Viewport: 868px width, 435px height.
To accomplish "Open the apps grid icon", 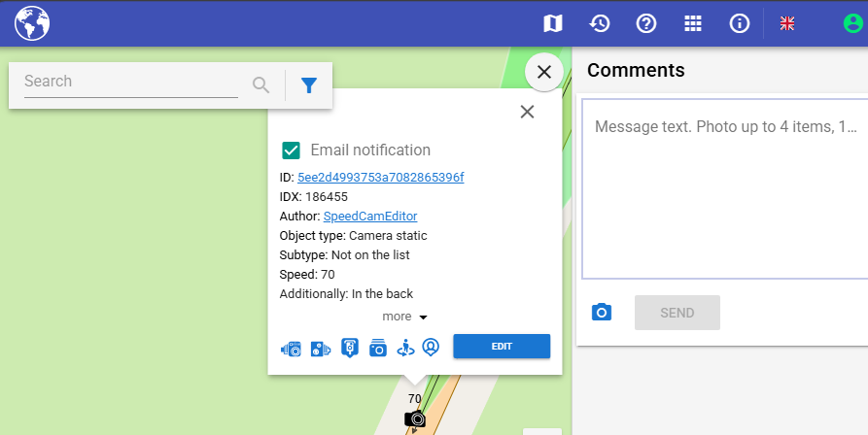I will coord(692,23).
